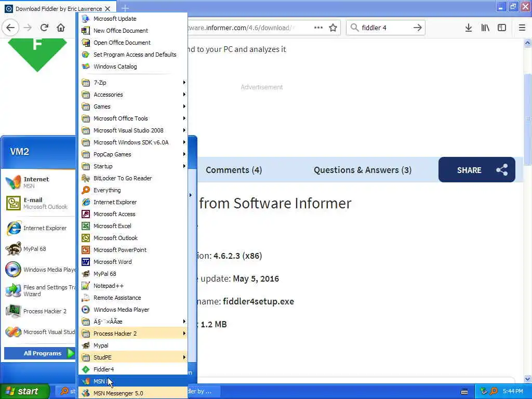Open a new browser tab
The image size is (532, 399).
click(125, 8)
